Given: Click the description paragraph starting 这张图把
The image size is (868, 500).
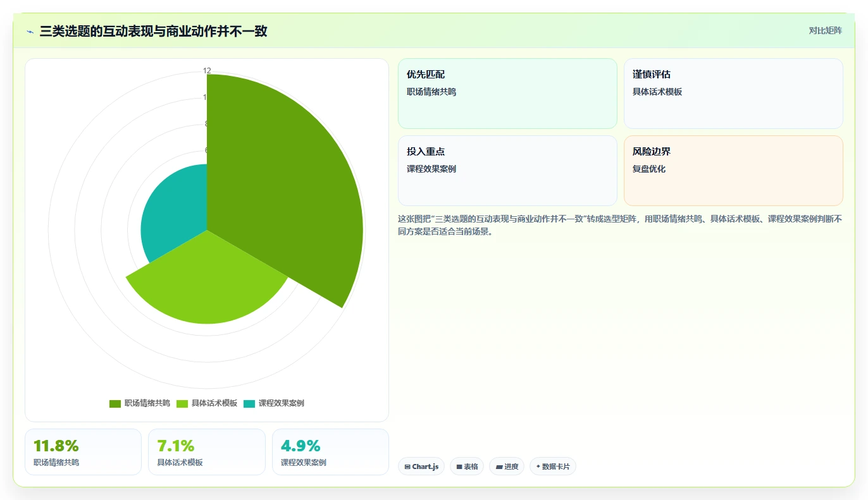Looking at the screenshot, I should point(620,225).
